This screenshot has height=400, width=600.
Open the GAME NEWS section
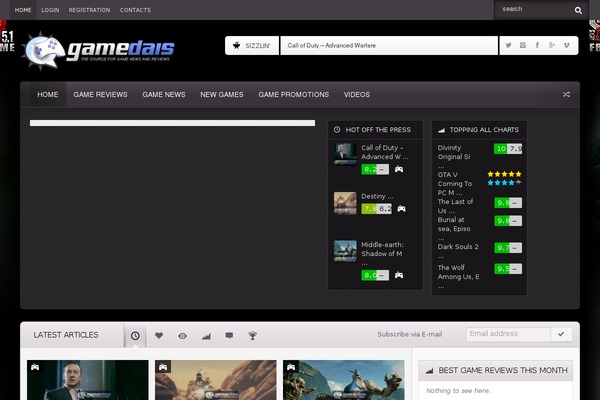point(164,95)
